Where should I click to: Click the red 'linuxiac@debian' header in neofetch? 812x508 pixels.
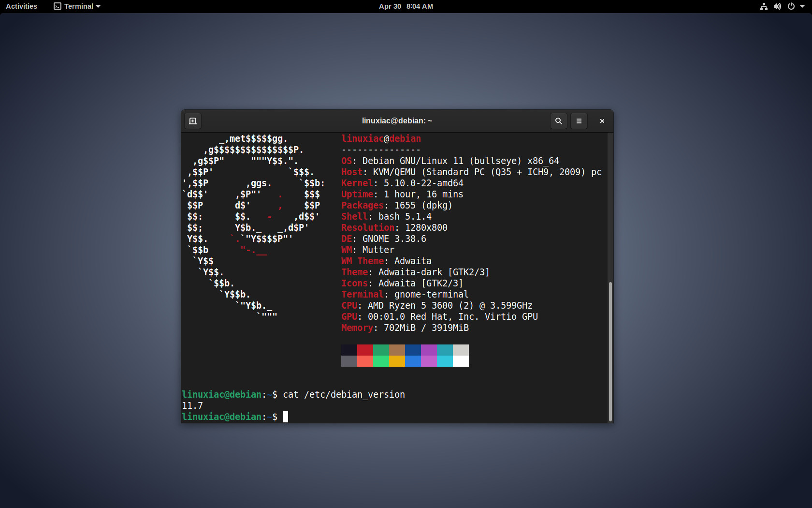pyautogui.click(x=381, y=138)
